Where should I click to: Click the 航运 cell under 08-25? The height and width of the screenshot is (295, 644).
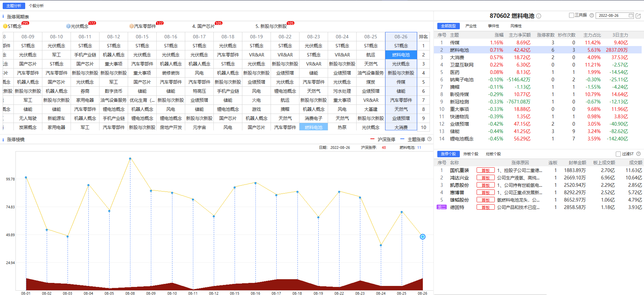(x=371, y=55)
